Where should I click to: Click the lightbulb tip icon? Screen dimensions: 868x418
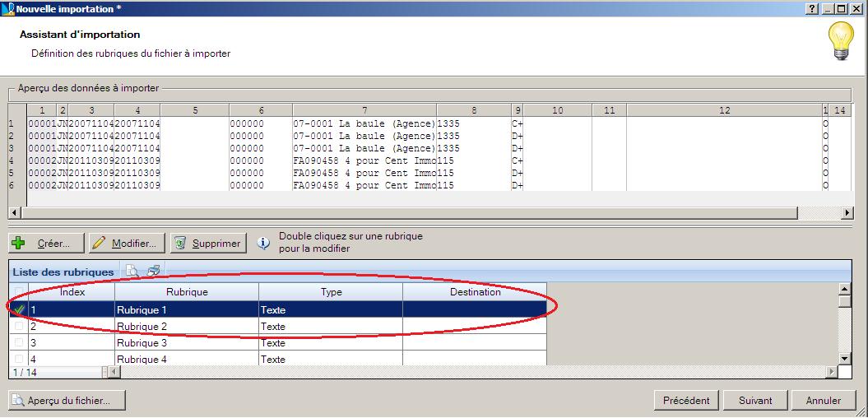[x=842, y=41]
